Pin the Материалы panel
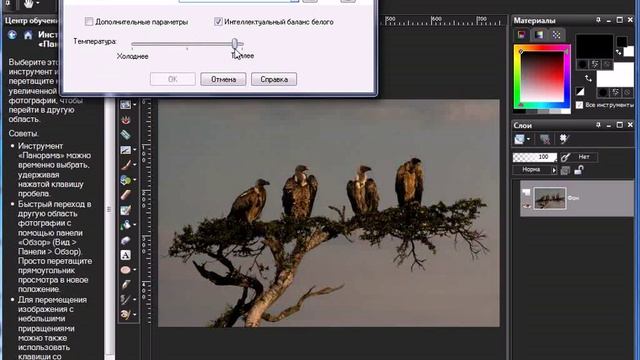This screenshot has height=360, width=640. (x=598, y=20)
